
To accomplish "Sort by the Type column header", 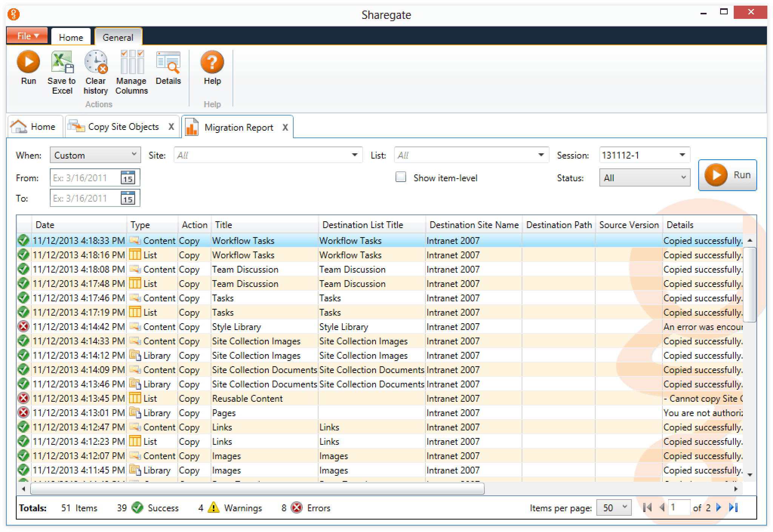I will point(152,225).
